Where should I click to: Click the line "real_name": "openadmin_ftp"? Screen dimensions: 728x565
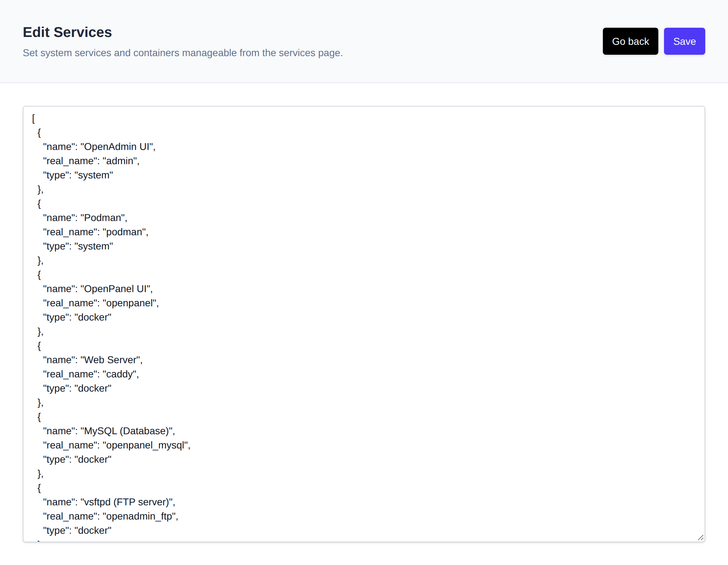111,516
